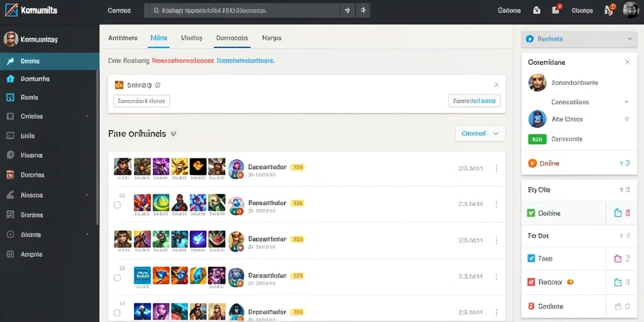The image size is (644, 322).
Task: Click the left sidebar vertical scrollbar
Action: coord(97,147)
